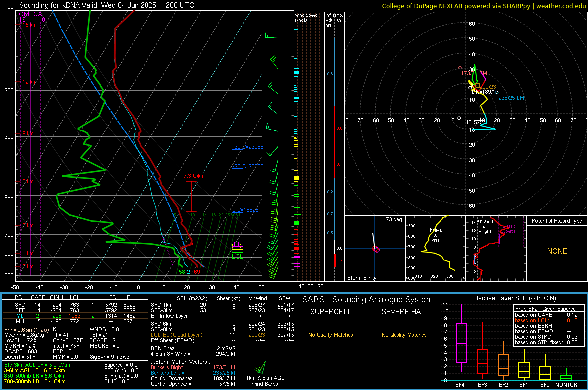Click the yellow NONE hazard value
Screen dimensions: 588x390
click(x=557, y=251)
